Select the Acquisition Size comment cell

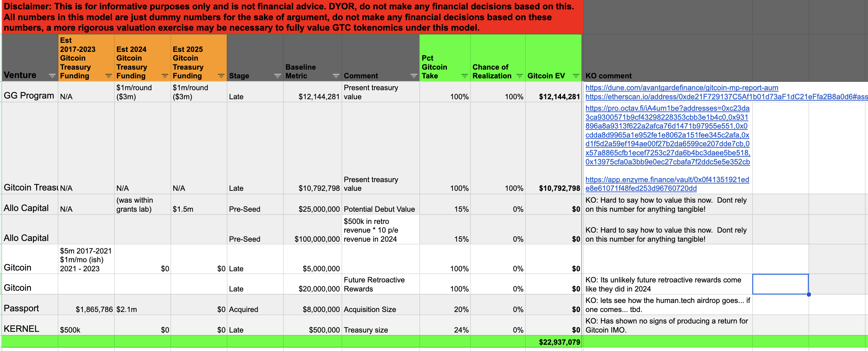[x=381, y=305]
